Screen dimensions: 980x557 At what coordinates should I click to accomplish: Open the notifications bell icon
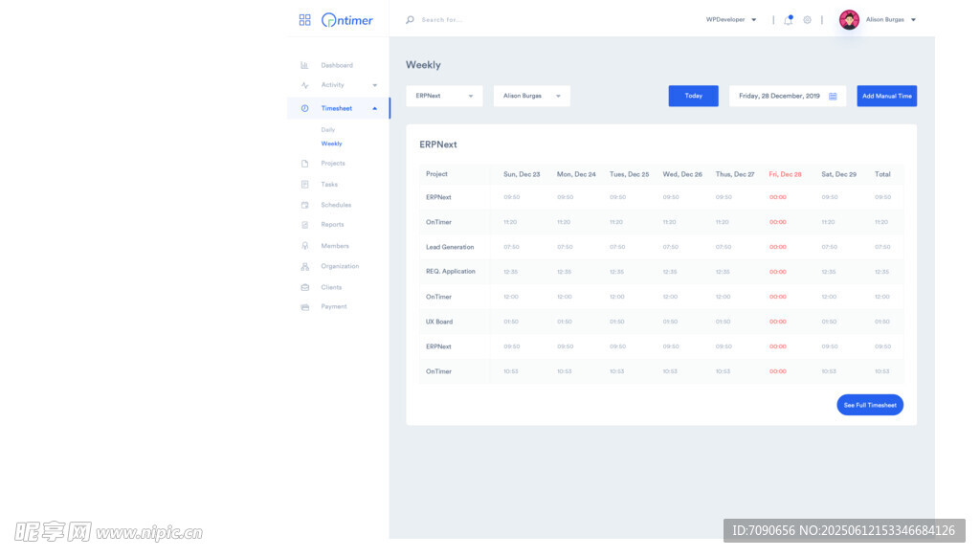click(788, 19)
